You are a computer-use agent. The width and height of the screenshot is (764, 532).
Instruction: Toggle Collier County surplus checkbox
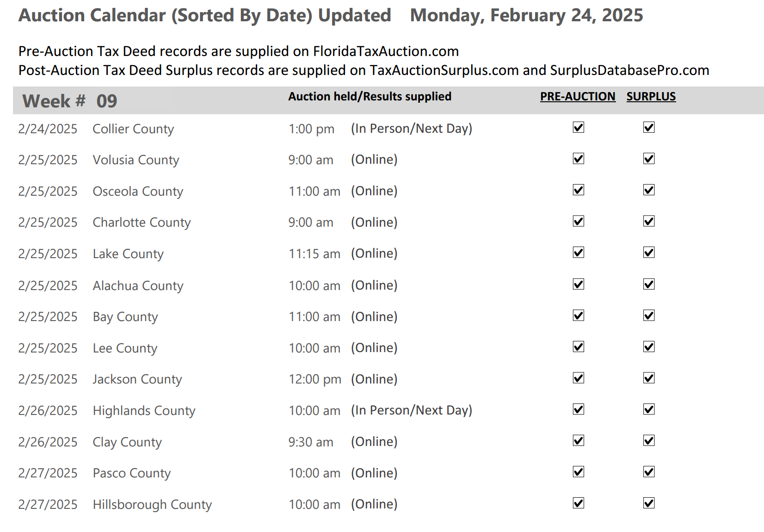pyautogui.click(x=649, y=128)
